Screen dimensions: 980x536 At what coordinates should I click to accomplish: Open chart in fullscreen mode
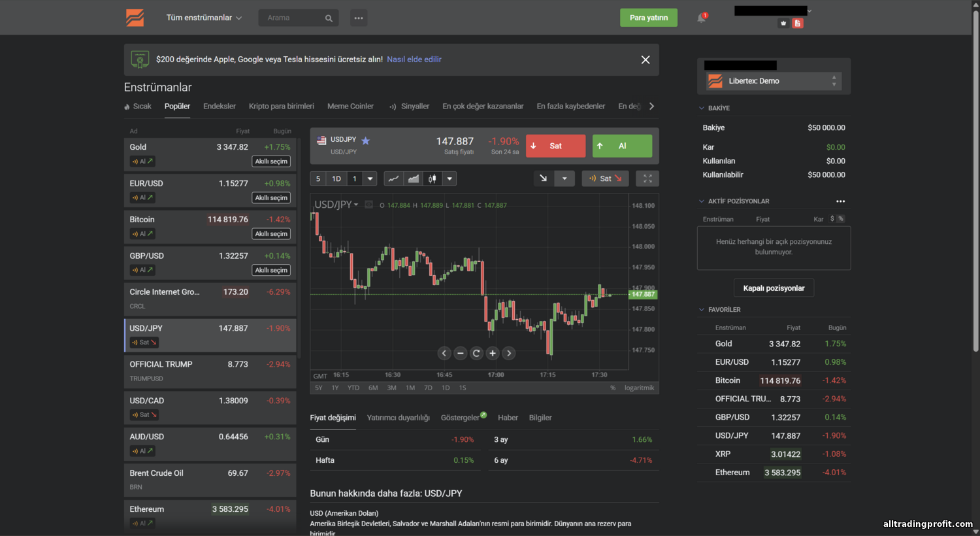tap(647, 178)
